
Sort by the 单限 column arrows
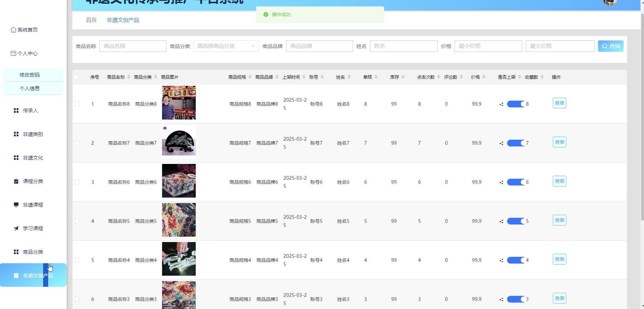pyautogui.click(x=376, y=77)
